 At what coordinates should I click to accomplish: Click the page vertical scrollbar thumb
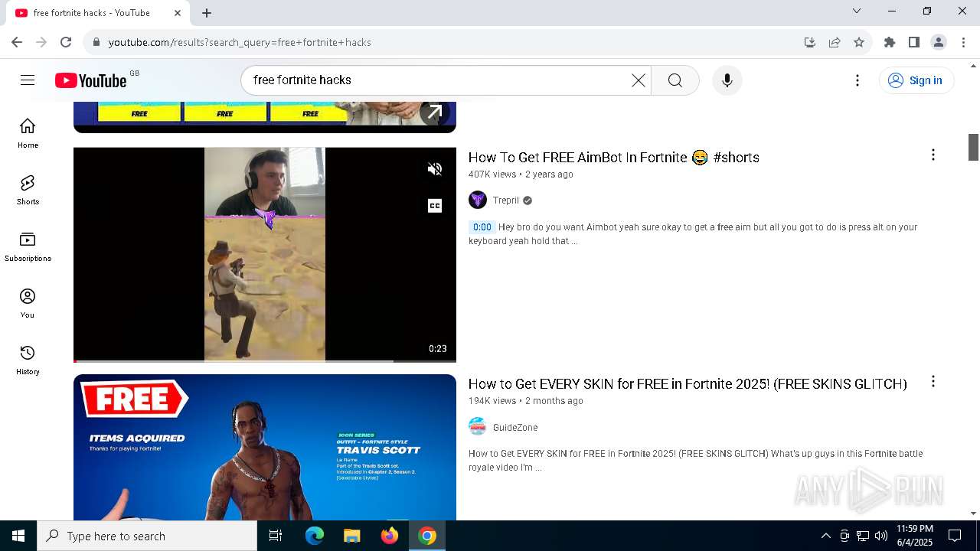974,147
